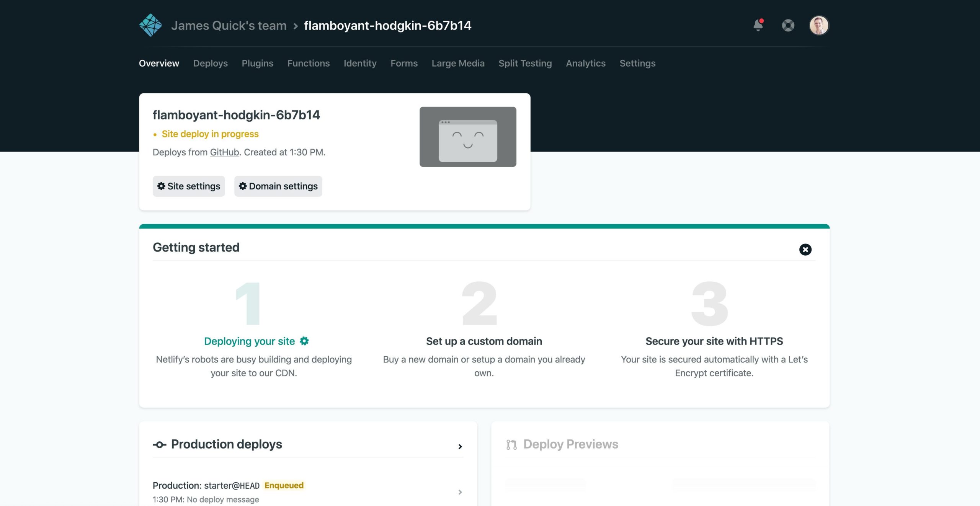980x506 pixels.
Task: Open Set up a custom domain step
Action: point(484,341)
